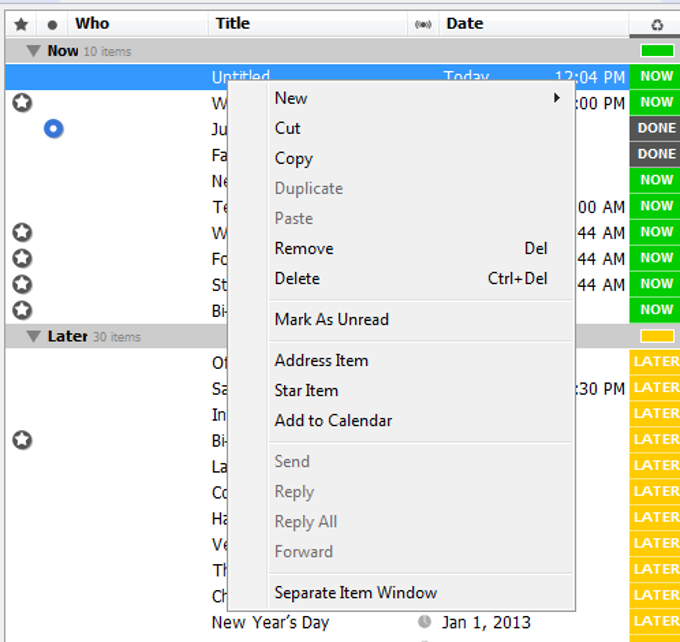Select Star Item in the context menu
This screenshot has height=642, width=680.
[x=306, y=390]
